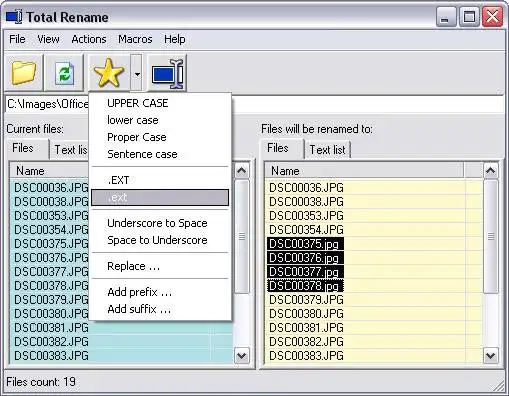
Task: Select DSC00379.JPG in current files list
Action: click(x=51, y=300)
